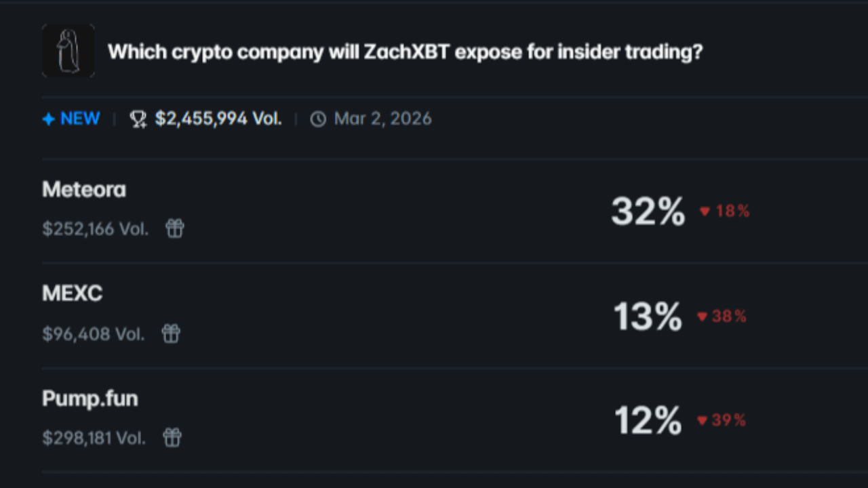
Task: Open the Meteora outcome row
Action: pos(84,190)
